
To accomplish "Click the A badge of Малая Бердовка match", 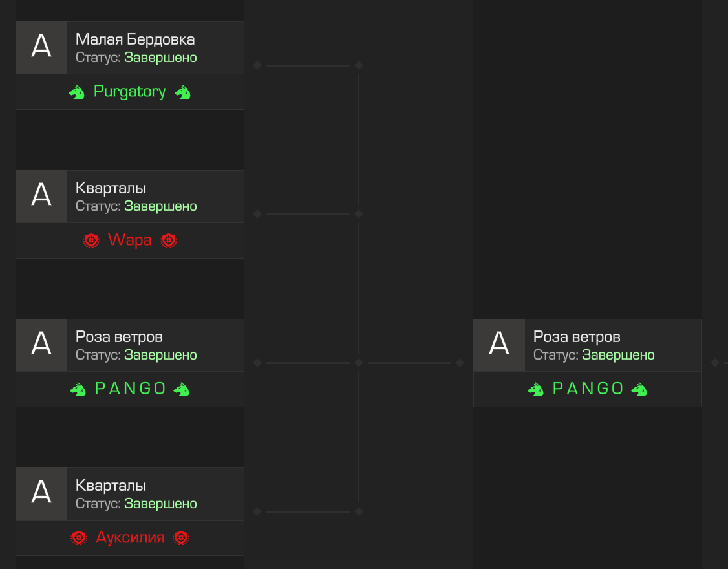I will click(41, 48).
